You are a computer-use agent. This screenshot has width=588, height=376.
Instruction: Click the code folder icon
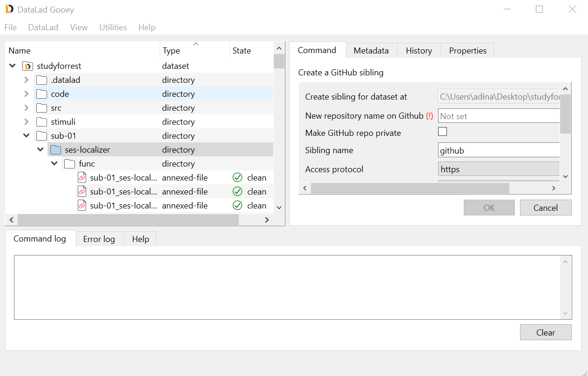(41, 94)
